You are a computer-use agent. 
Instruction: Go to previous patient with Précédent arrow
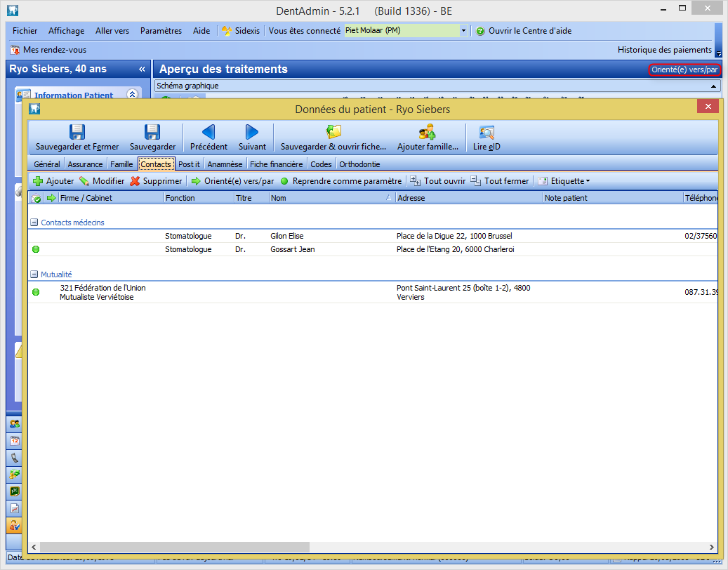[209, 132]
